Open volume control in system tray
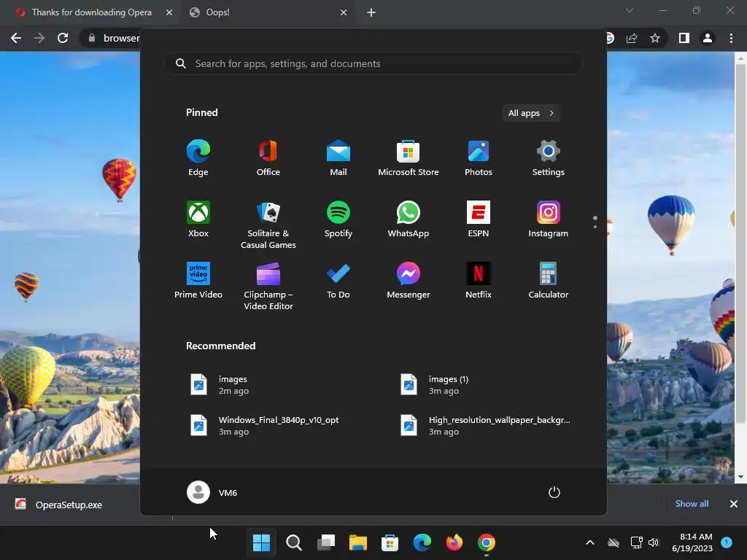The width and height of the screenshot is (747, 560). [x=654, y=542]
